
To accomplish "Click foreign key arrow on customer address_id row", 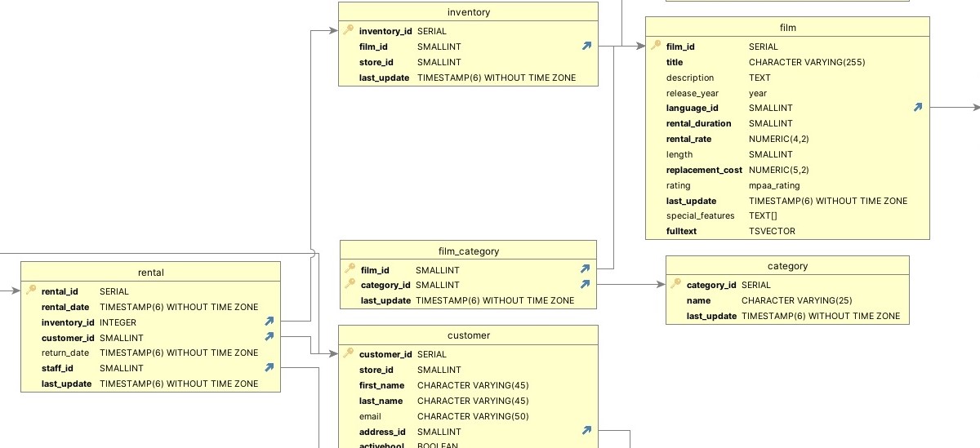I will click(x=586, y=431).
